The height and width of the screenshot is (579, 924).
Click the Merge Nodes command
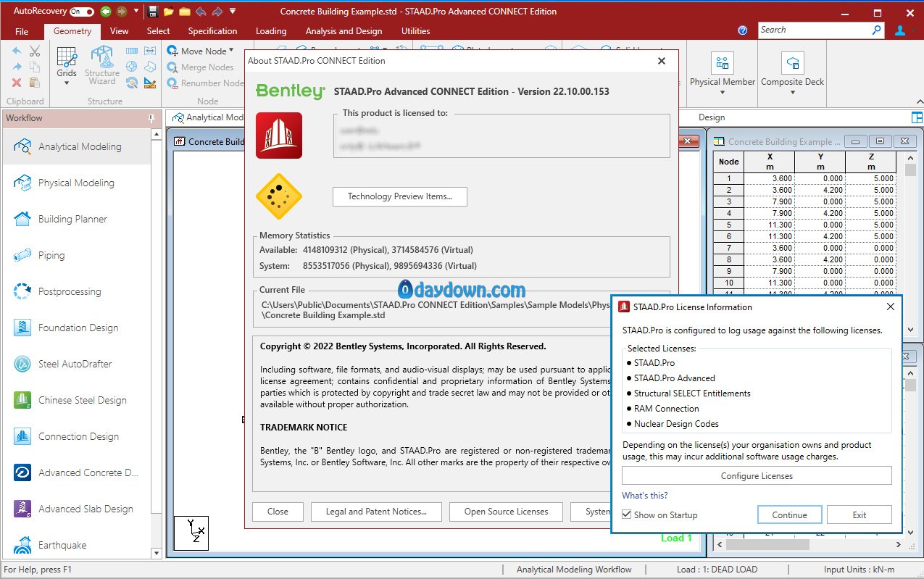pos(200,67)
